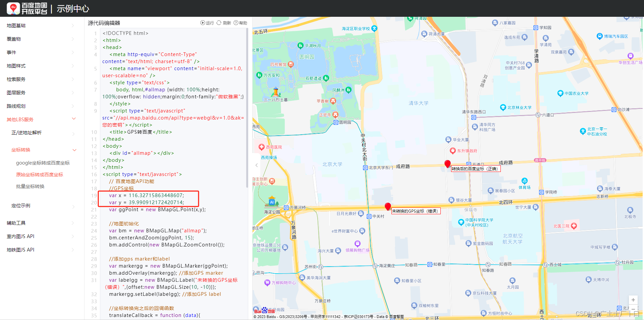Image resolution: width=644 pixels, height=320 pixels.
Task: Click code line var y = 39.990912172420714
Action: [146, 202]
